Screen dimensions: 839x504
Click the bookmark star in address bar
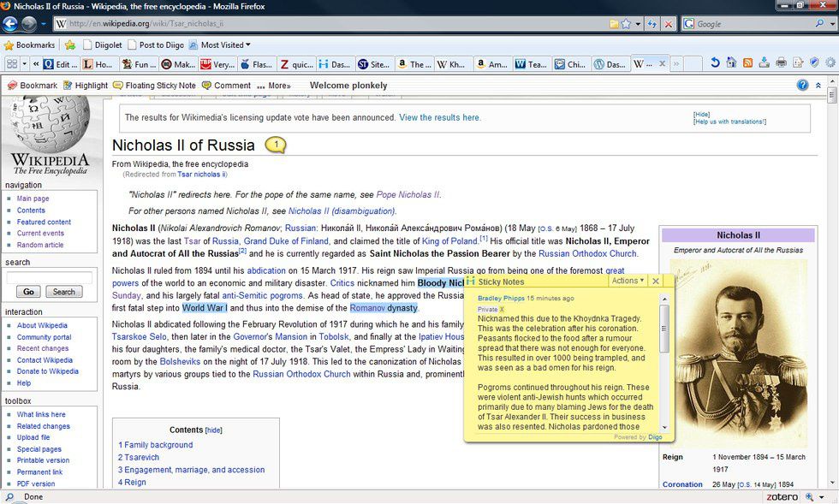627,24
